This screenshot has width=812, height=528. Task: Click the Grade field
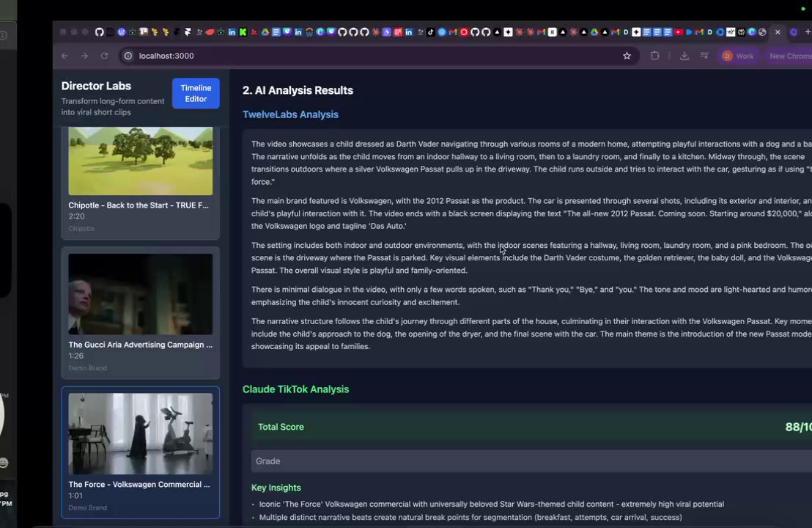pyautogui.click(x=531, y=461)
